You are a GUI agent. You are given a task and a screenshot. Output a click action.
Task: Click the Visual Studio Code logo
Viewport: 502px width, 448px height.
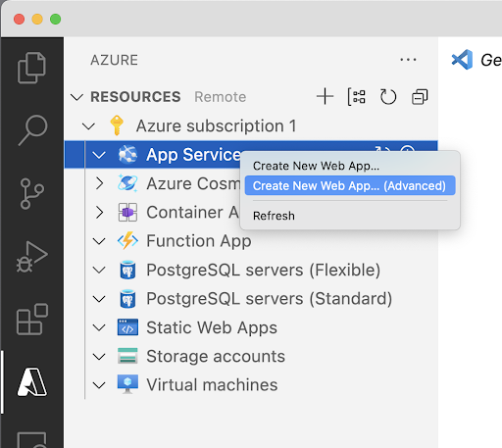click(462, 60)
